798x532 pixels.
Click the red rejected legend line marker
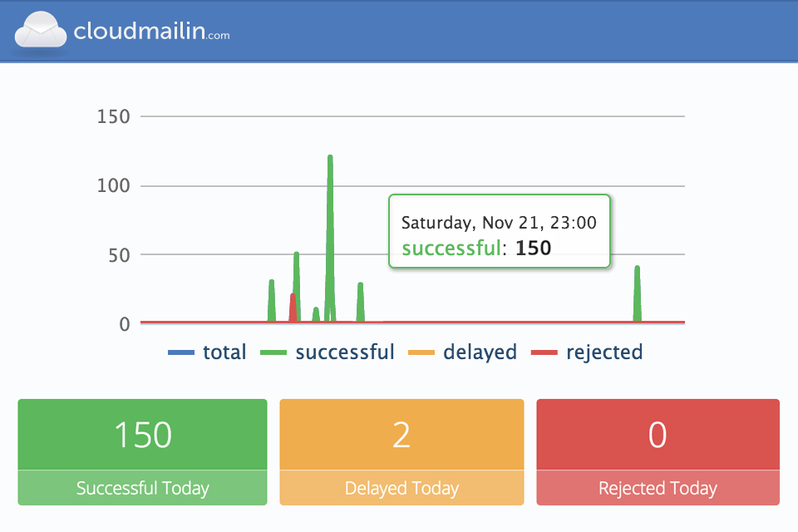544,353
